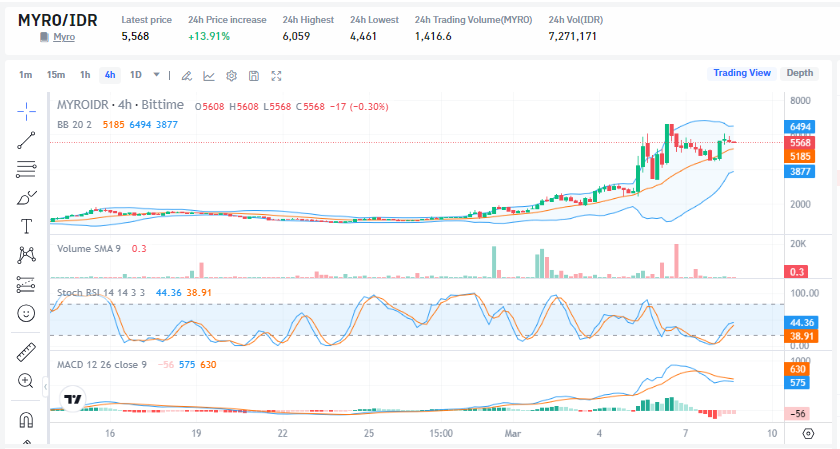Open the indicators chart icon
Screen dimensions: 840x449
[209, 76]
